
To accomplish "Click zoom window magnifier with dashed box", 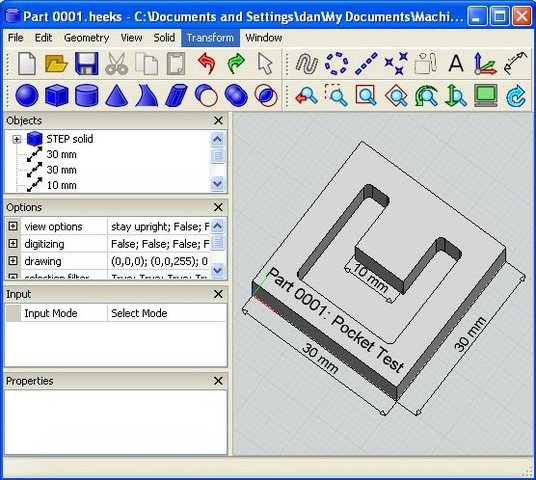I will (x=336, y=95).
